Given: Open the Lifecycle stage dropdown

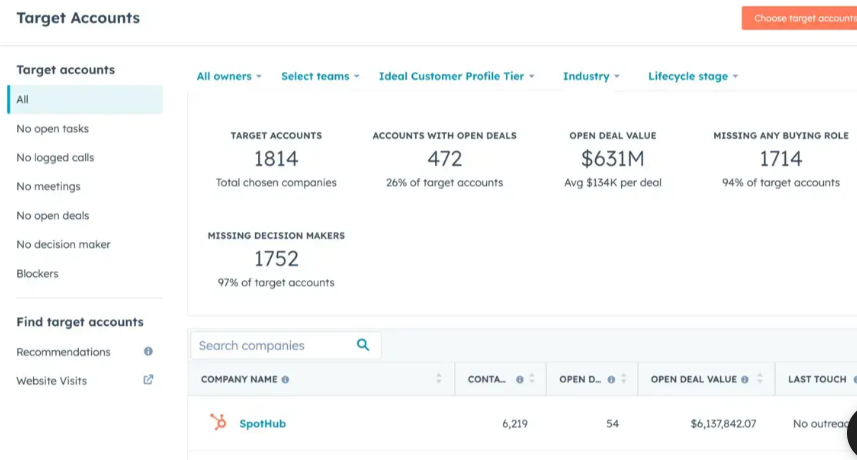Looking at the screenshot, I should coord(693,76).
